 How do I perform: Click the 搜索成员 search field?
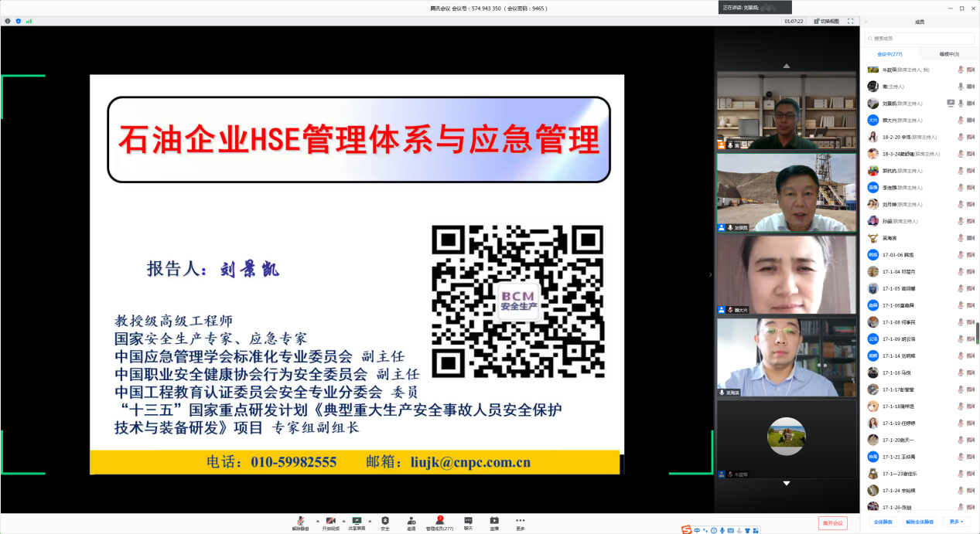pyautogui.click(x=920, y=38)
